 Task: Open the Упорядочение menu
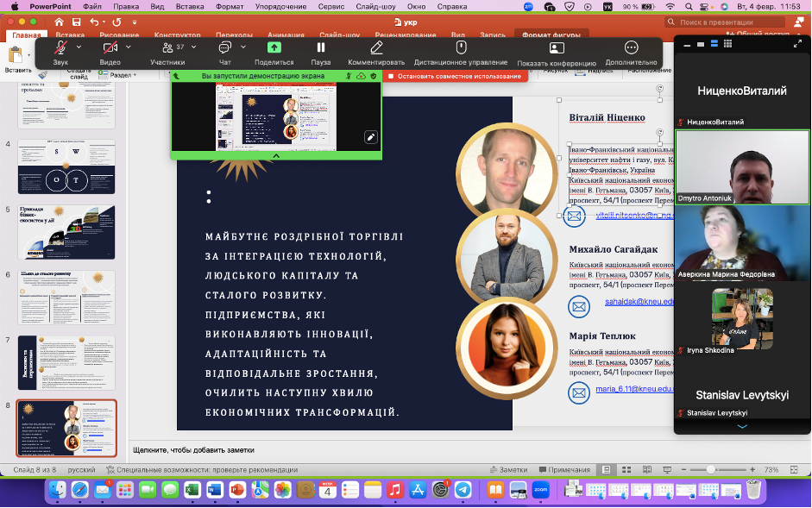280,7
